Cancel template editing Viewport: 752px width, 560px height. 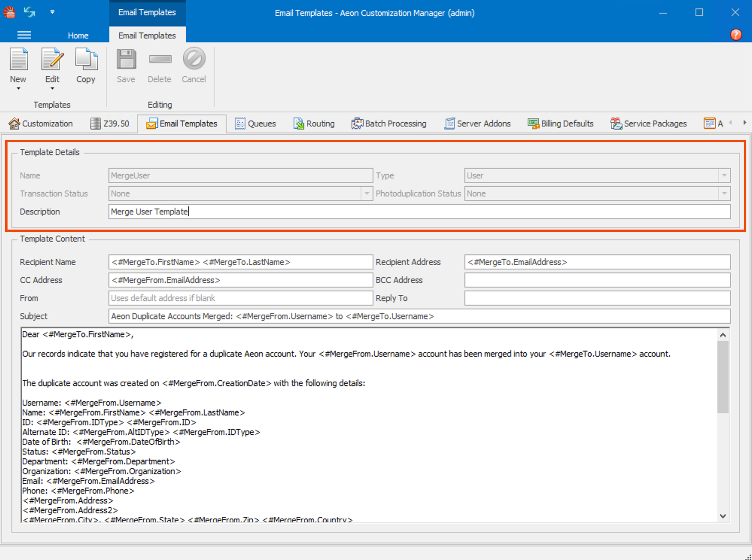click(x=193, y=68)
